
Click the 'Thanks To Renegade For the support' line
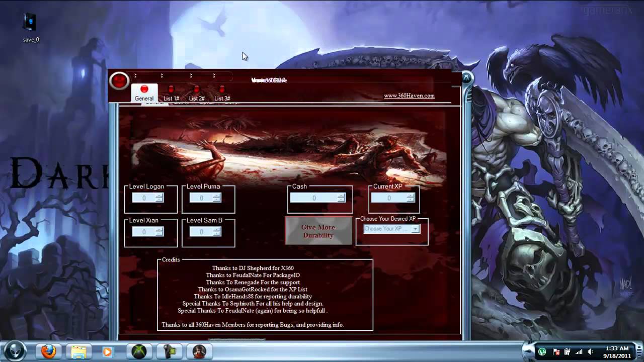pos(253,283)
